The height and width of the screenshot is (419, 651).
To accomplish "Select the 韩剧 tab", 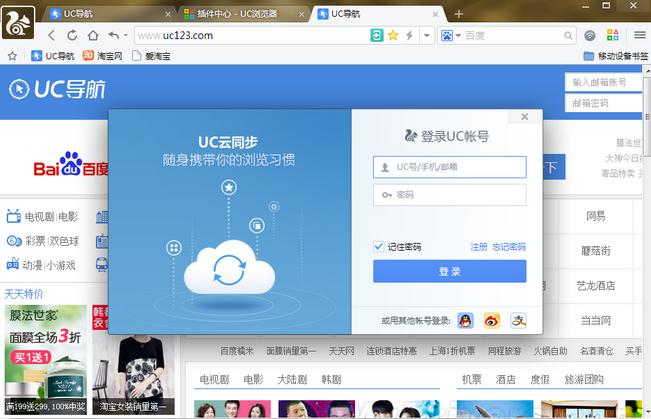I will 331,379.
